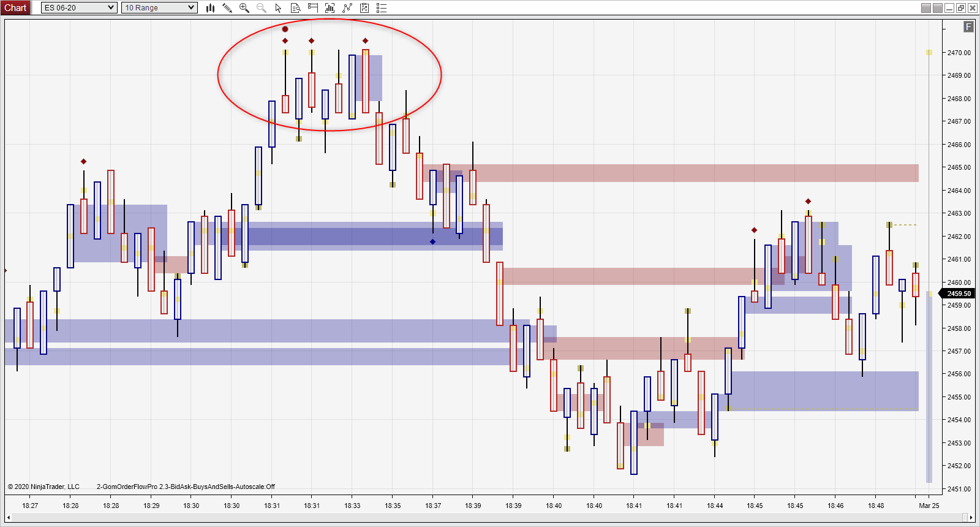
Task: Click the Mar 25 date label
Action: [929, 506]
